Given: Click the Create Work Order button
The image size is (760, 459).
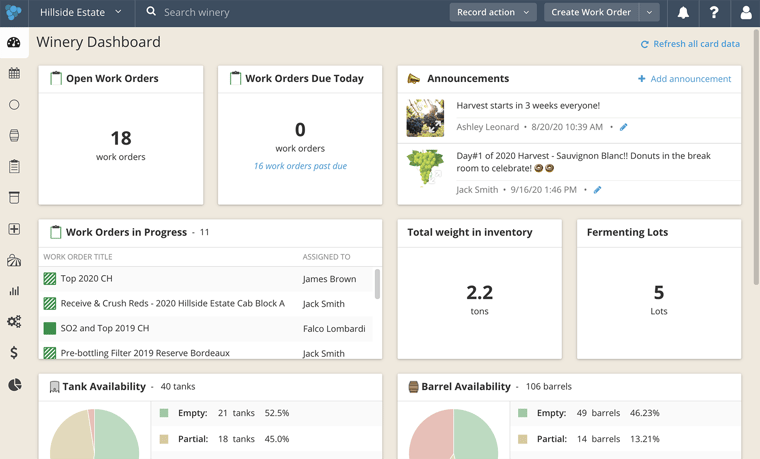Looking at the screenshot, I should click(x=591, y=12).
